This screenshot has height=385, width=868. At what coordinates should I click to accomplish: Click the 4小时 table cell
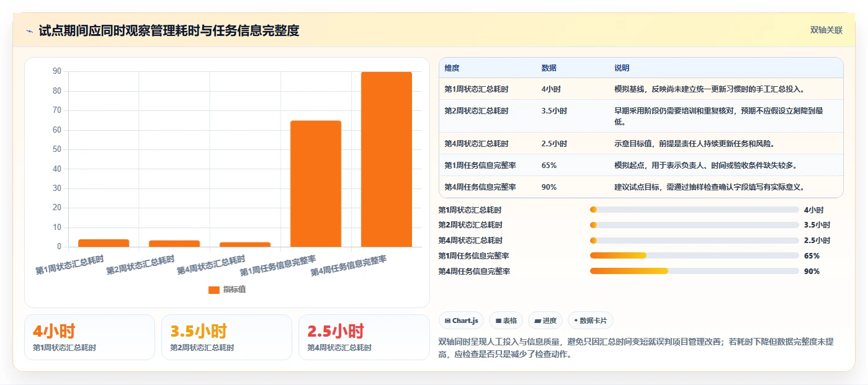click(552, 89)
